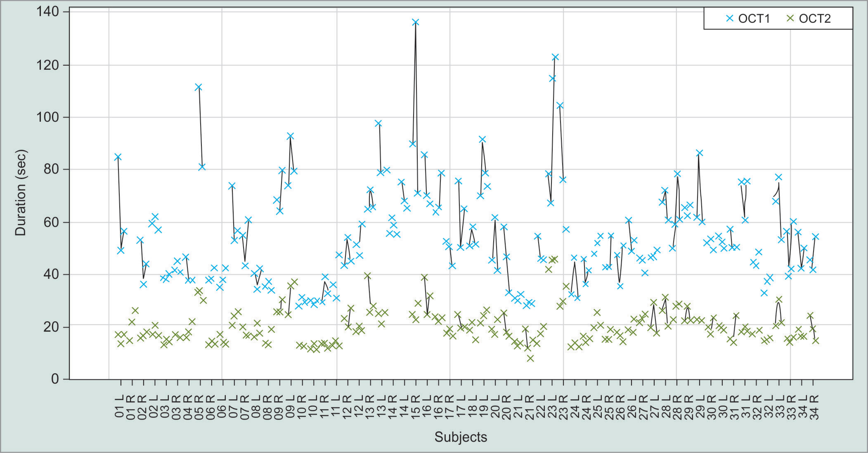Select the OCT2 legend label
The width and height of the screenshot is (868, 453).
(x=815, y=19)
